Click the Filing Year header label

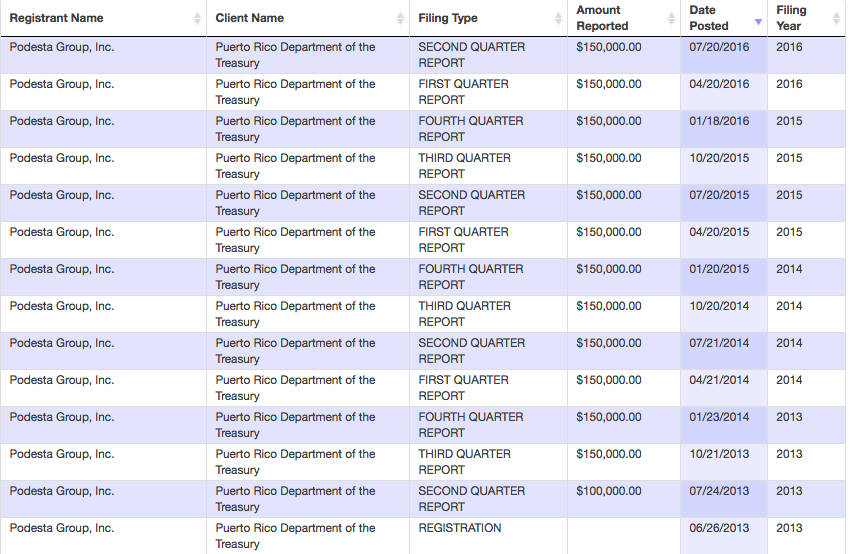[x=791, y=18]
